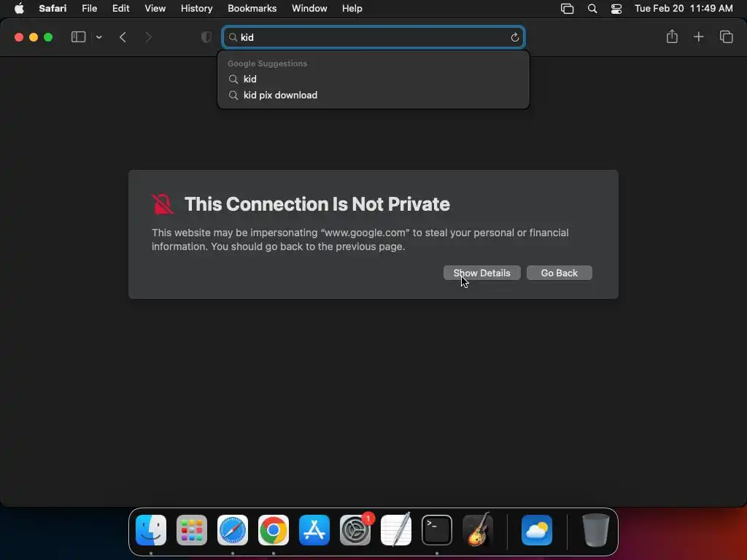Open the Safari menu

tap(53, 8)
